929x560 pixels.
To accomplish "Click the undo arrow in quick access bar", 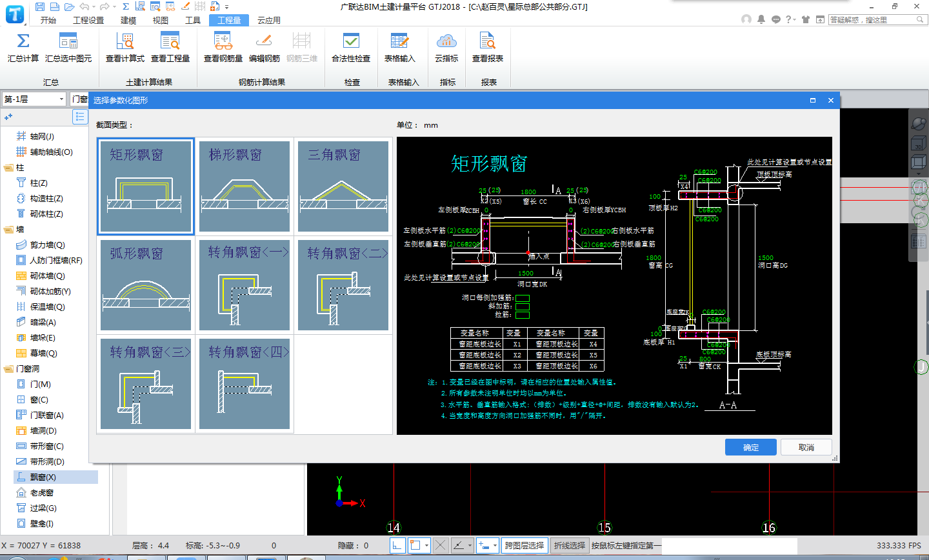I will 84,6.
